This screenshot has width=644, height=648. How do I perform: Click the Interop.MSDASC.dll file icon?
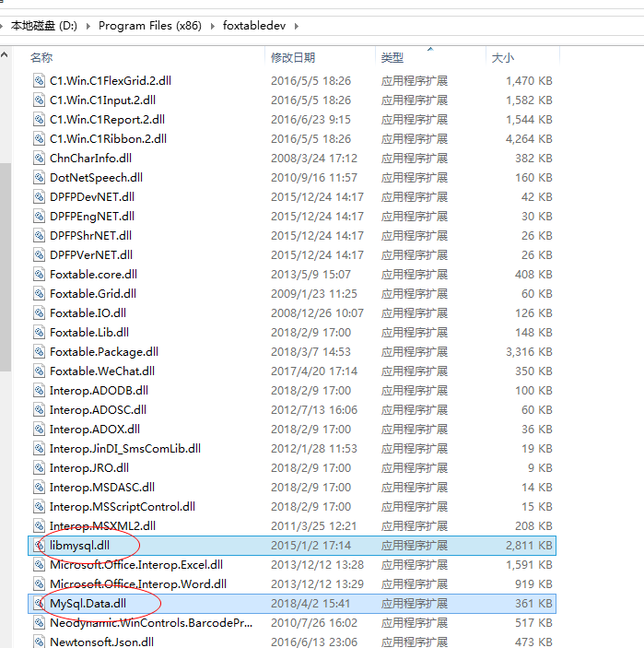point(39,488)
